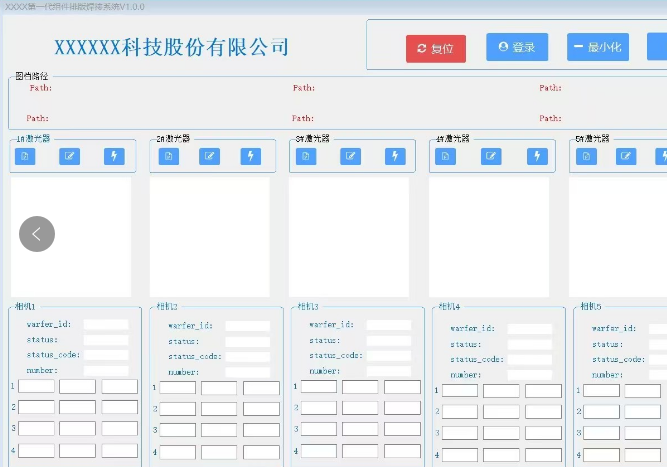Screen dimensions: 667x467
Task: Trigger the lightning icon in 2#激光器 group
Action: (251, 157)
